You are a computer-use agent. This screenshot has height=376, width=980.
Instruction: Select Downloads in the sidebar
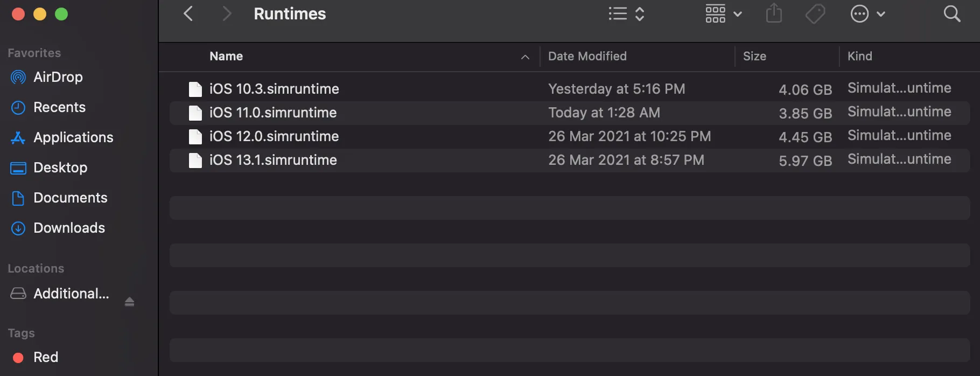pyautogui.click(x=69, y=228)
